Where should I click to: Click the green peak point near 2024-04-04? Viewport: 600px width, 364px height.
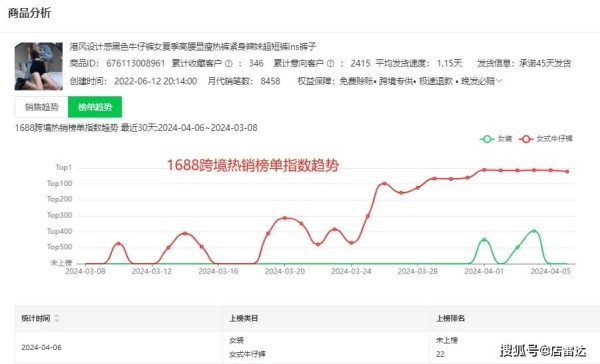[x=534, y=231]
